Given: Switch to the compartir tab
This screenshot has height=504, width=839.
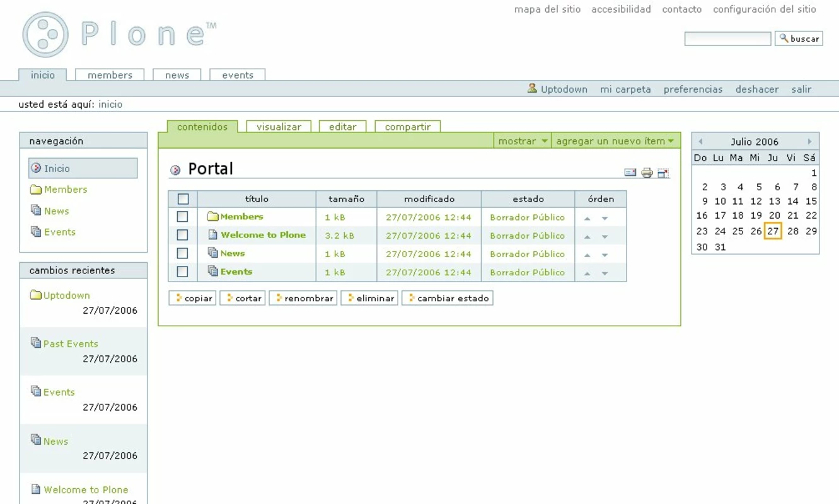Looking at the screenshot, I should [408, 127].
